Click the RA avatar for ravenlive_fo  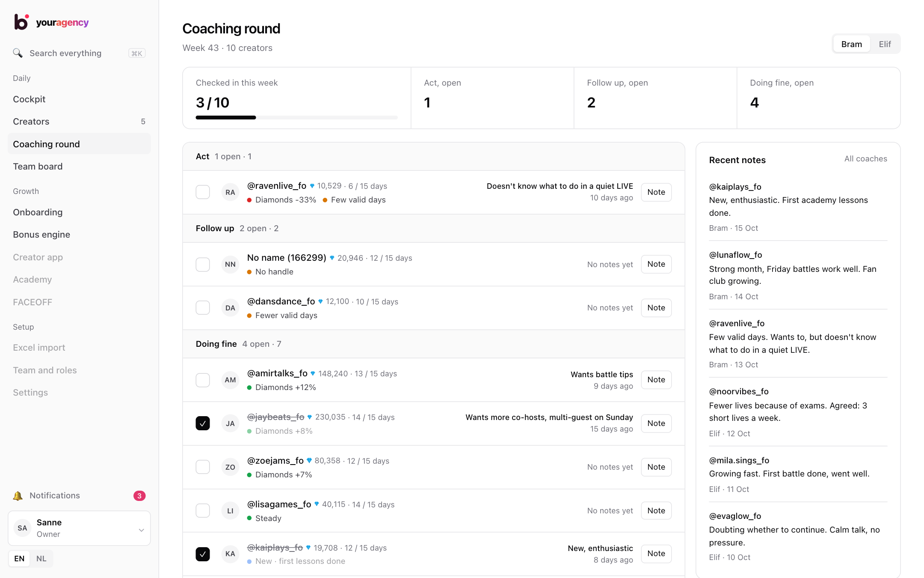click(230, 192)
